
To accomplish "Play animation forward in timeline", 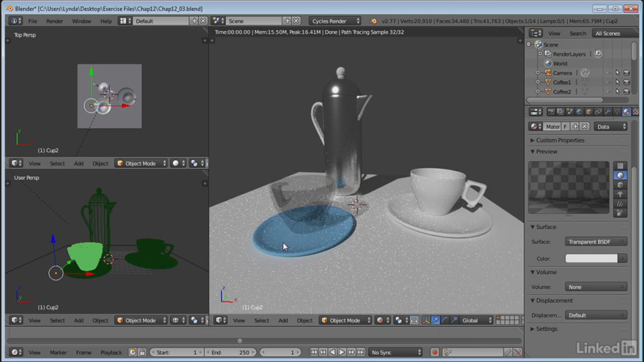I will pyautogui.click(x=342, y=352).
